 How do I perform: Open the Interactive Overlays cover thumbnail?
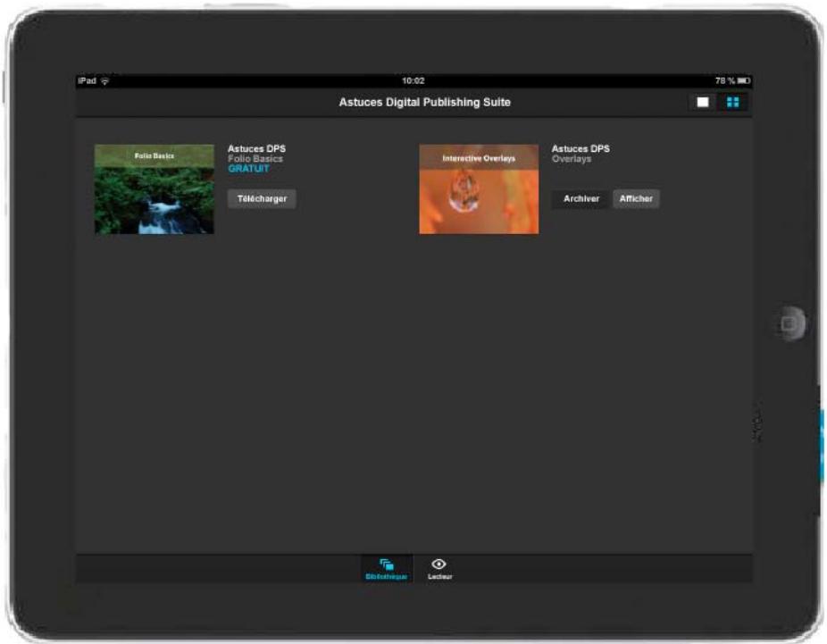[479, 189]
